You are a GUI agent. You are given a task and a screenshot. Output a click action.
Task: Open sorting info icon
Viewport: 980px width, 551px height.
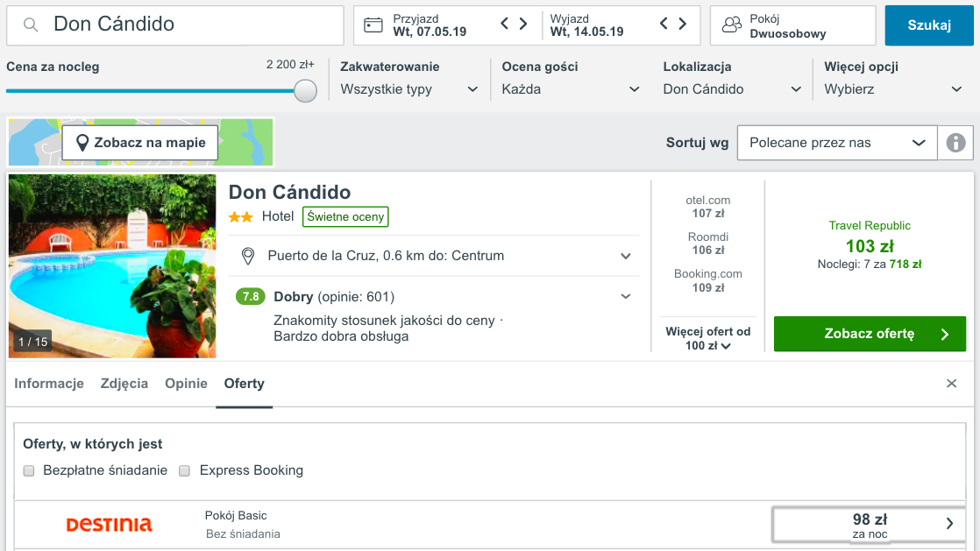(955, 143)
